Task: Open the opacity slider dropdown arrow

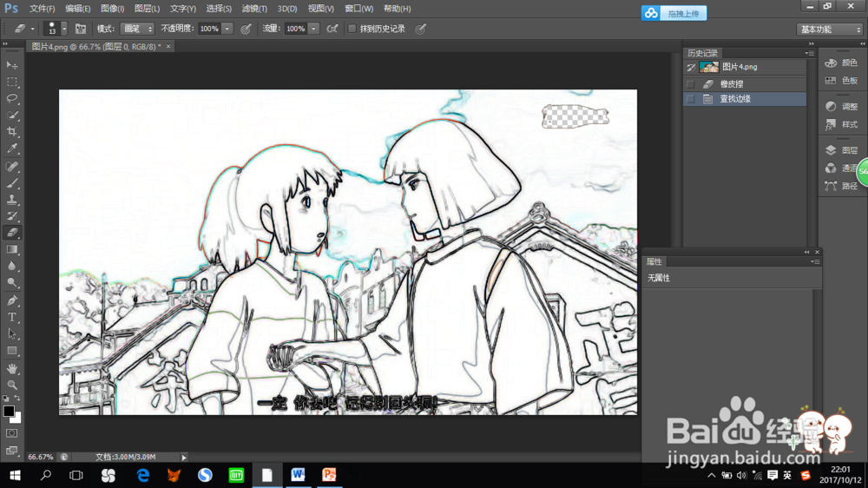Action: 227,29
